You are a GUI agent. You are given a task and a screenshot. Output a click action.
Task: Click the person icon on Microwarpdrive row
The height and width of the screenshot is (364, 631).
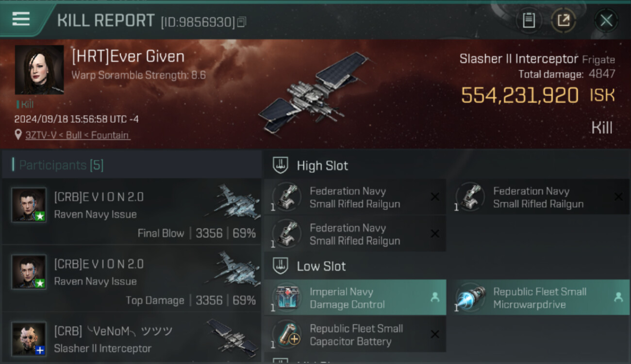pos(618,298)
